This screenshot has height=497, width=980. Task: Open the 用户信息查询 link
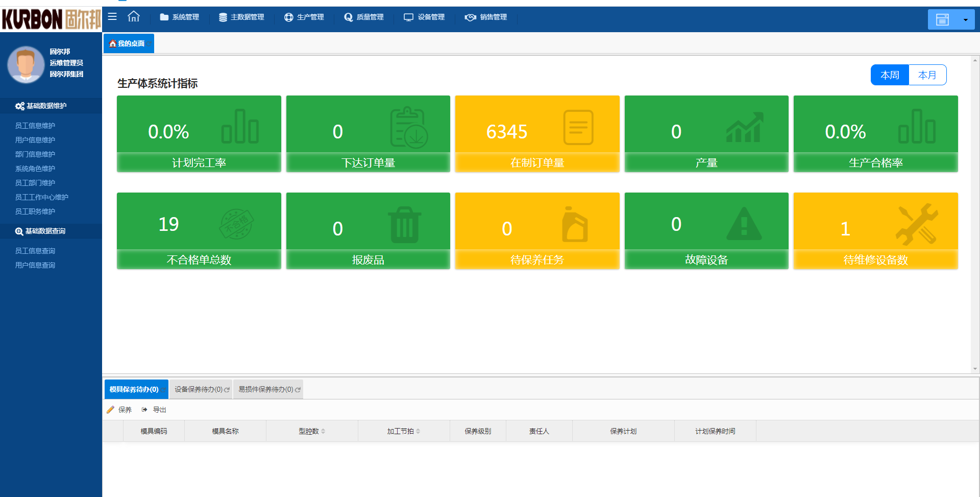pos(35,265)
